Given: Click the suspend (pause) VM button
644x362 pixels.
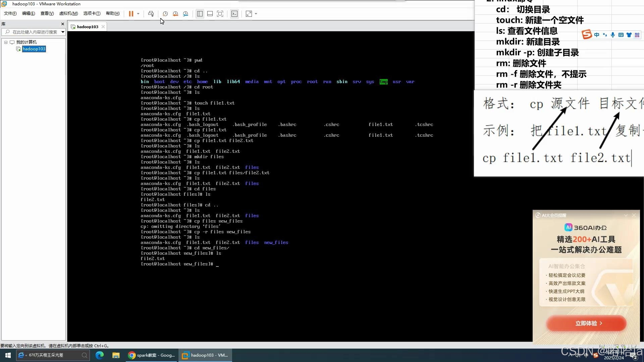Looking at the screenshot, I should pos(131,14).
